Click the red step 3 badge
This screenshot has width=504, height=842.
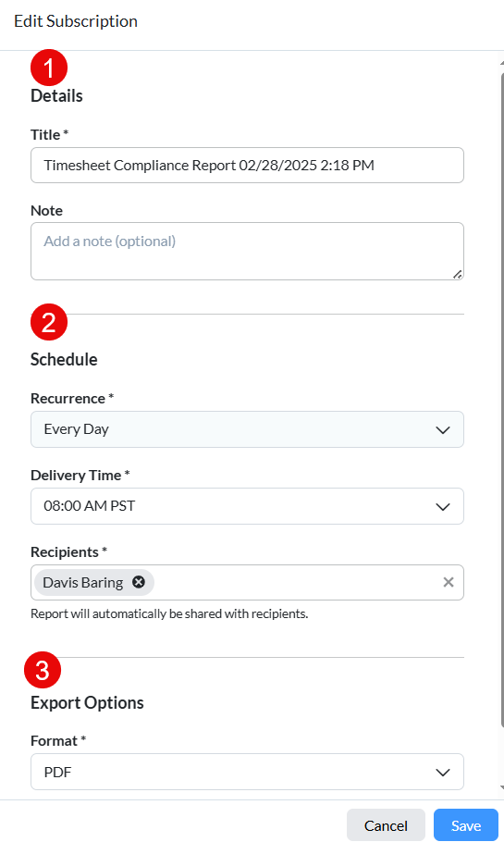click(43, 670)
